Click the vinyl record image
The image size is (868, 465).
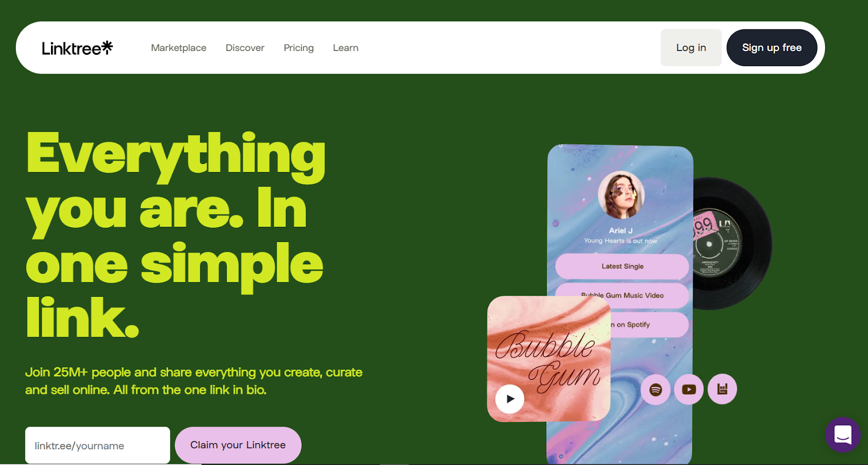tap(732, 244)
